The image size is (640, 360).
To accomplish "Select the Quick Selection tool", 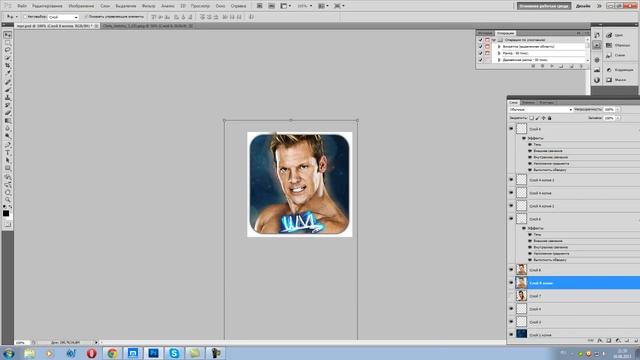I will 7,58.
